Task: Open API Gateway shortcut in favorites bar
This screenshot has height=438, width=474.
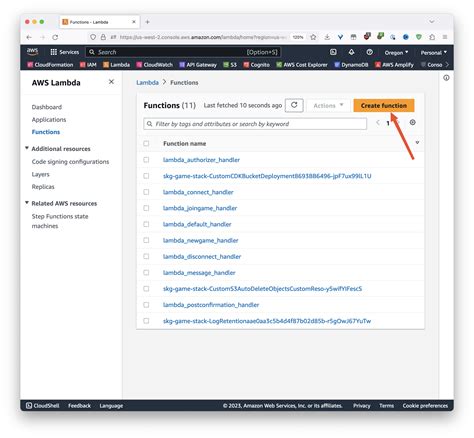Action: coord(198,65)
